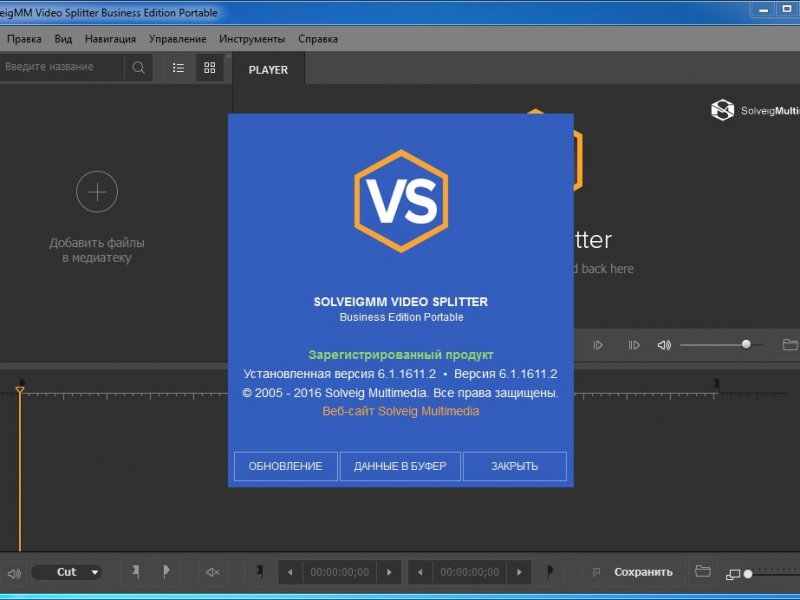Click the flag icon in bottom toolbar

(x=166, y=572)
